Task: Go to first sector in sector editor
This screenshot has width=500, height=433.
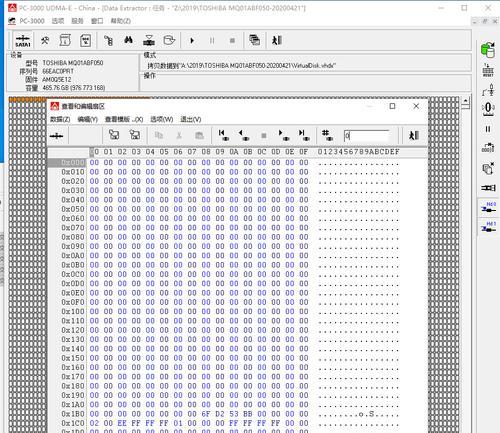Action: (x=223, y=135)
